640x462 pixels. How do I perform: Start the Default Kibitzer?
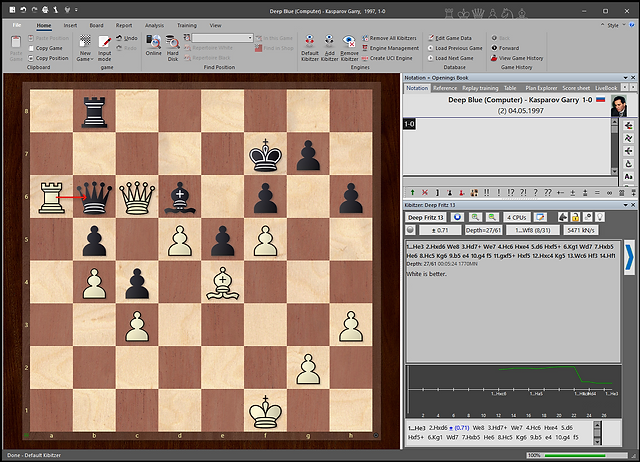(x=310, y=48)
